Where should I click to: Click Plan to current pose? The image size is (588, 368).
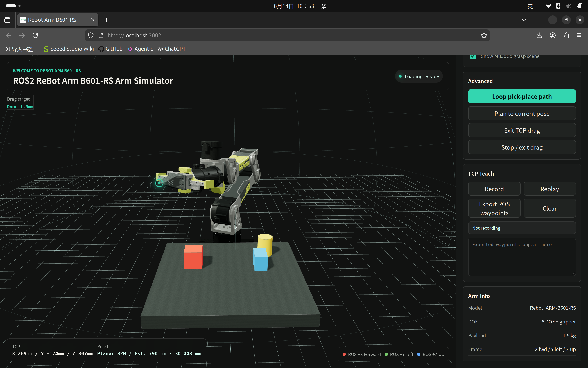coord(522,113)
